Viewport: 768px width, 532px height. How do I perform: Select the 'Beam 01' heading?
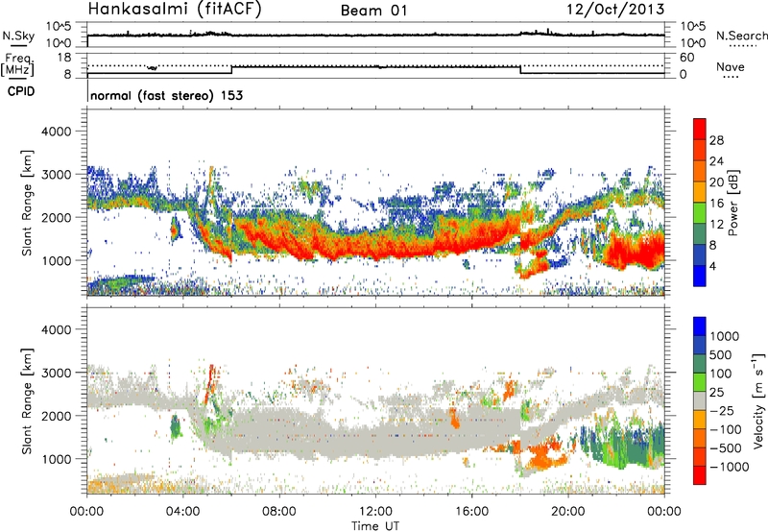coord(373,11)
